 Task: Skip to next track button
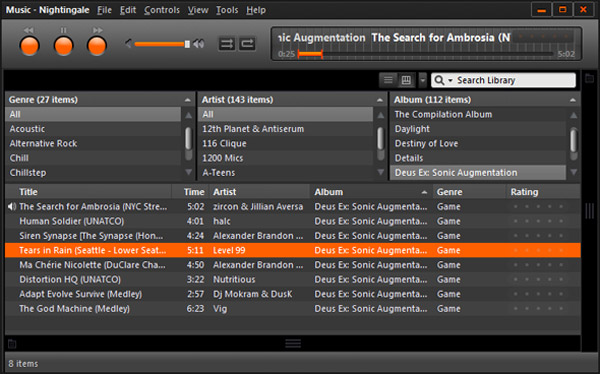click(x=97, y=46)
